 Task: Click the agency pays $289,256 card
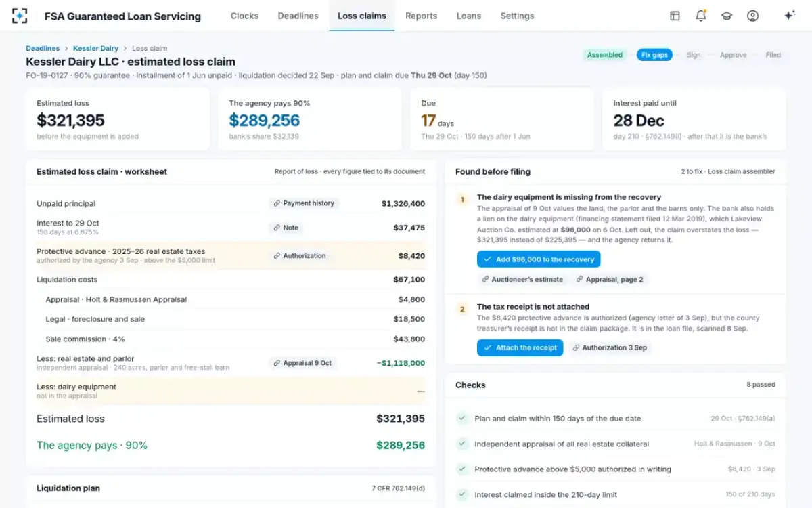(310, 119)
